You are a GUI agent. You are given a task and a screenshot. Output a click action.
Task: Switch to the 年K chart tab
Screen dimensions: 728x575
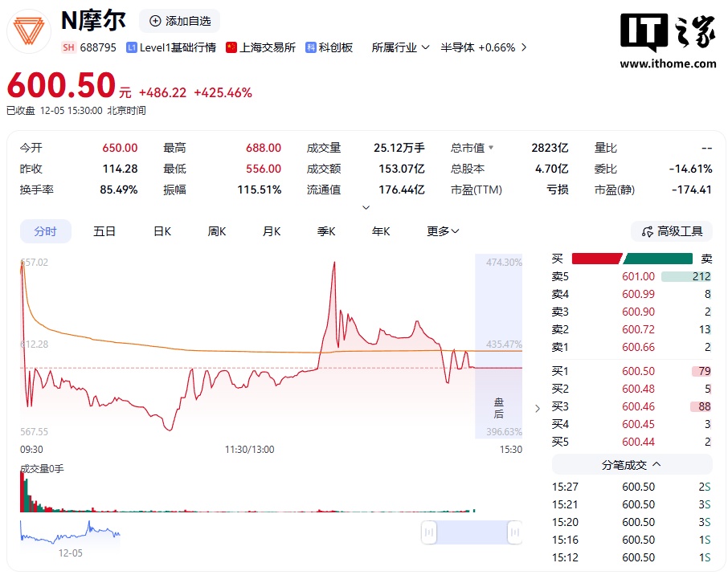(x=381, y=231)
